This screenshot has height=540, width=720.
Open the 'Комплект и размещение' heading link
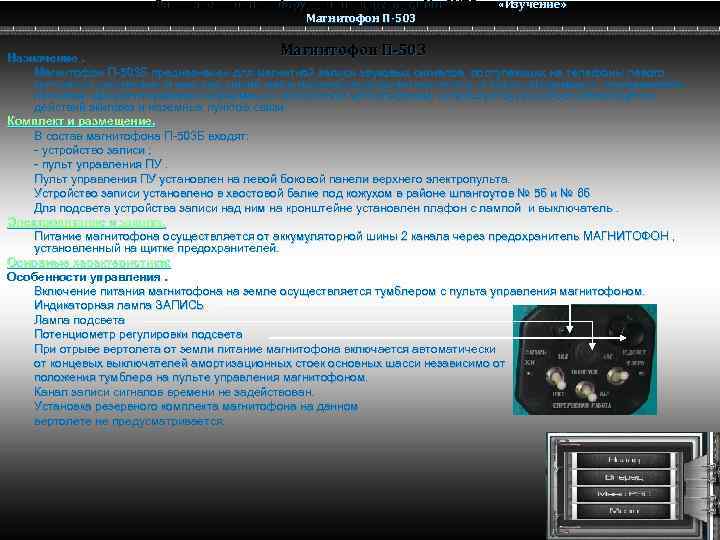coord(81,121)
